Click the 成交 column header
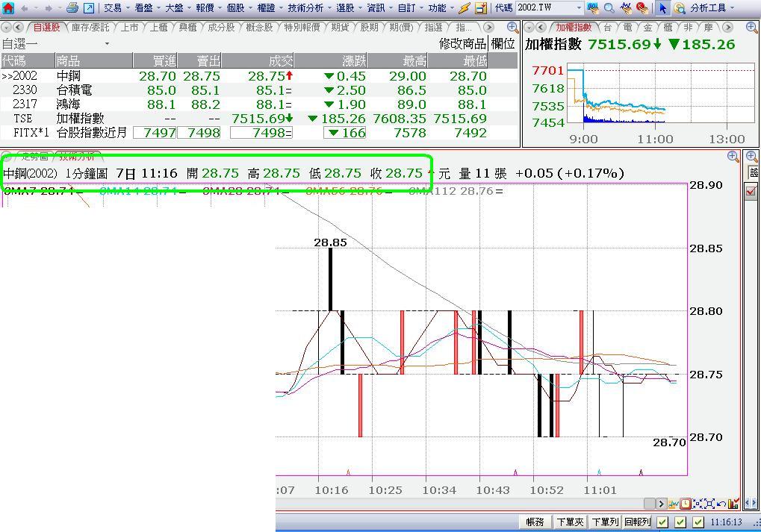The image size is (761, 532). (x=258, y=60)
